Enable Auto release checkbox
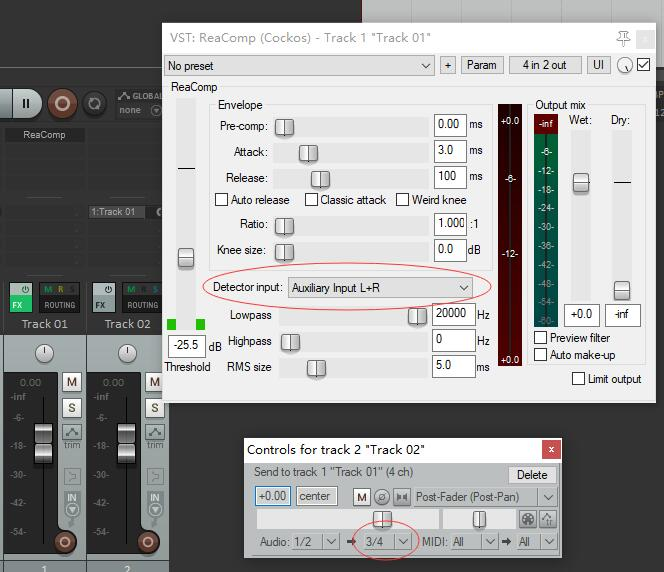The image size is (664, 572). point(221,200)
